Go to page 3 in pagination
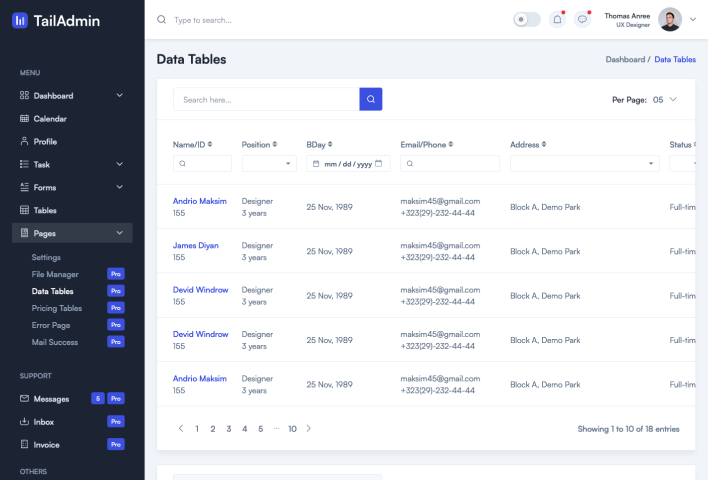708x480 pixels. coord(228,429)
